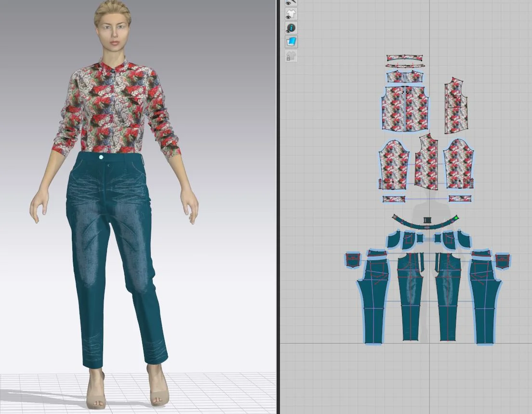Select the left back pocket pattern

[353, 261]
